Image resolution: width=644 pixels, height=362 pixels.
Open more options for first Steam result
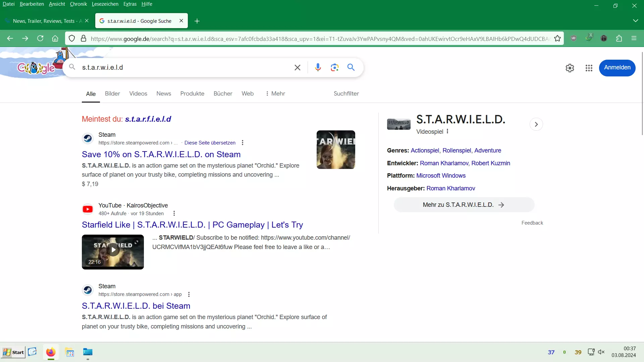(x=243, y=143)
